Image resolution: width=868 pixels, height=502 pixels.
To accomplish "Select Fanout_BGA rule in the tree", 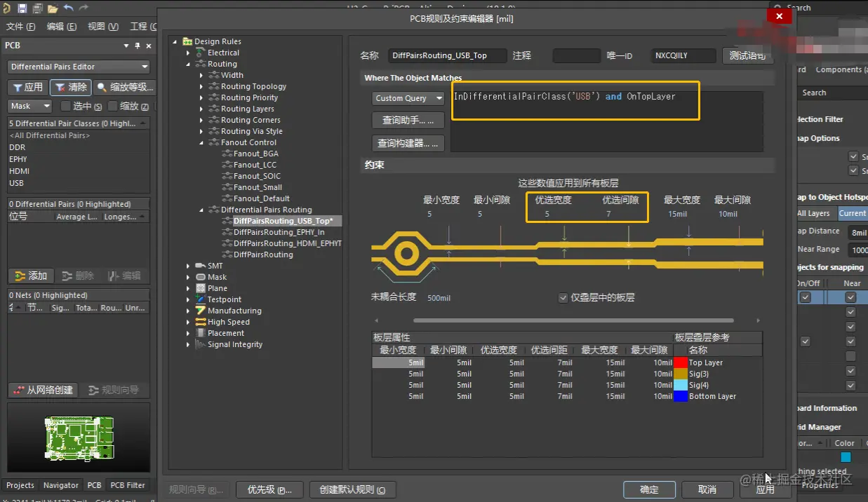I will pyautogui.click(x=255, y=154).
